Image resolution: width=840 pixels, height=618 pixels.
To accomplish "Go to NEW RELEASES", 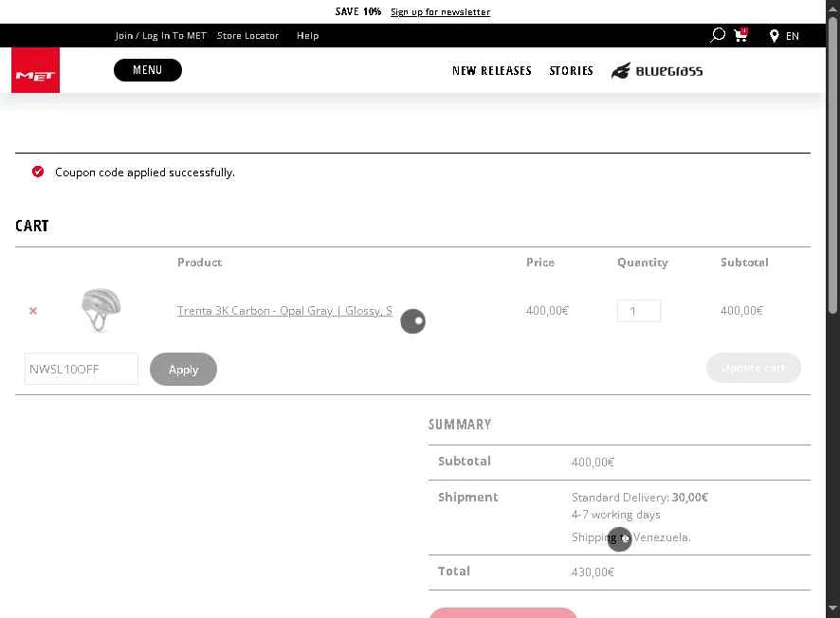I will coord(492,71).
